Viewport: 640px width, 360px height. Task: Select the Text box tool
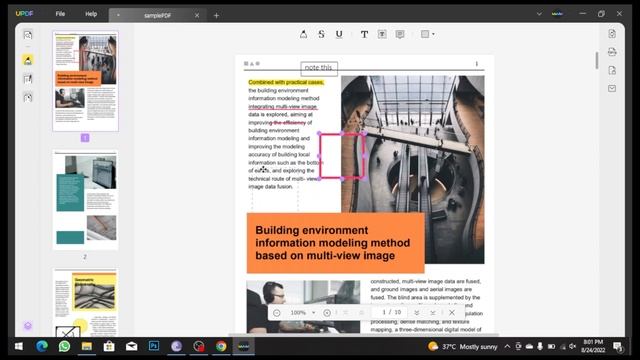coord(382,34)
